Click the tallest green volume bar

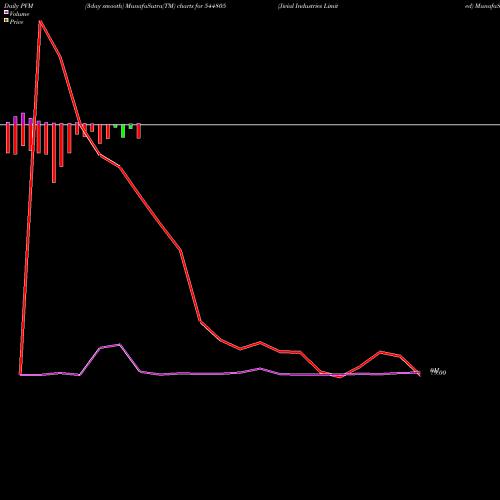click(x=123, y=131)
